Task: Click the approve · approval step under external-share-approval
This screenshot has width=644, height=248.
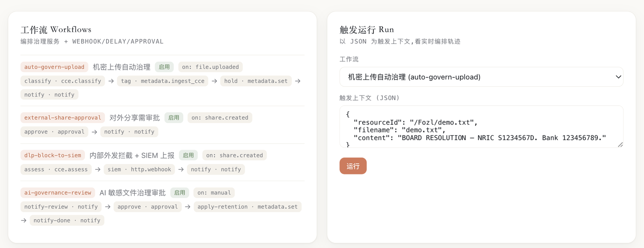Action: click(55, 132)
